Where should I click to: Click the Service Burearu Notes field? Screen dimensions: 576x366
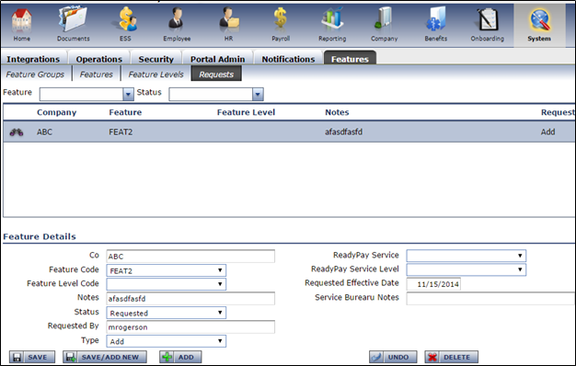point(491,298)
